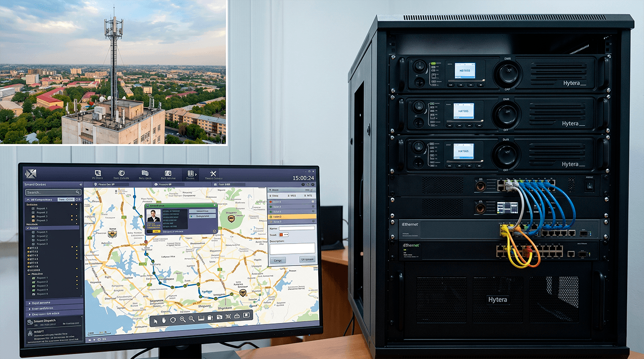This screenshot has width=644, height=359.
Task: Switch to the leftmost tab beside M6S
Action: (x=274, y=196)
